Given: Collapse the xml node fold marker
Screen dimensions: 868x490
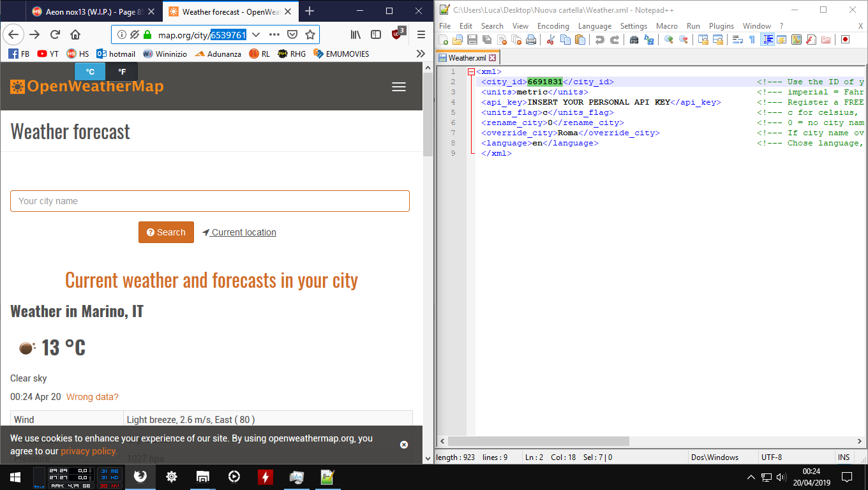Looking at the screenshot, I should pyautogui.click(x=471, y=72).
